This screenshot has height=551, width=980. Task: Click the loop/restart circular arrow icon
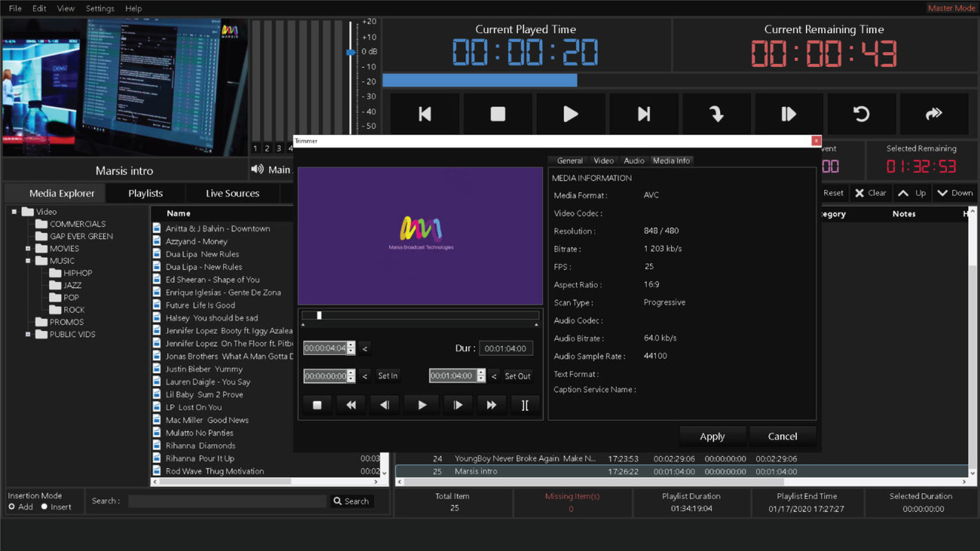tap(861, 114)
